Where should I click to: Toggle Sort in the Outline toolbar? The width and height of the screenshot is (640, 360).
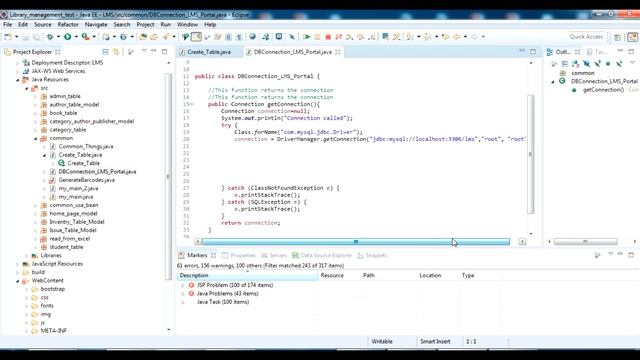click(x=576, y=64)
